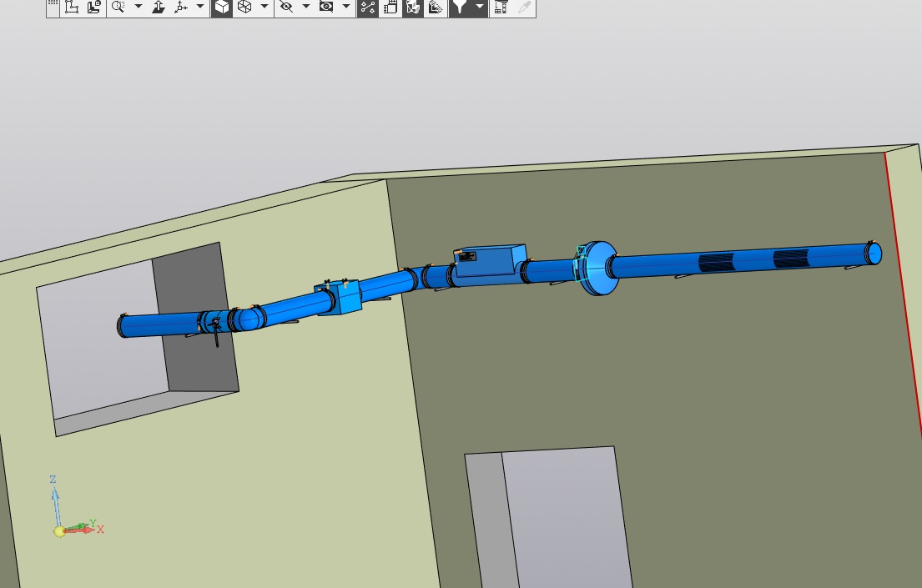Activate the zoom window magnifier tool
The height and width of the screenshot is (588, 922).
[x=118, y=7]
